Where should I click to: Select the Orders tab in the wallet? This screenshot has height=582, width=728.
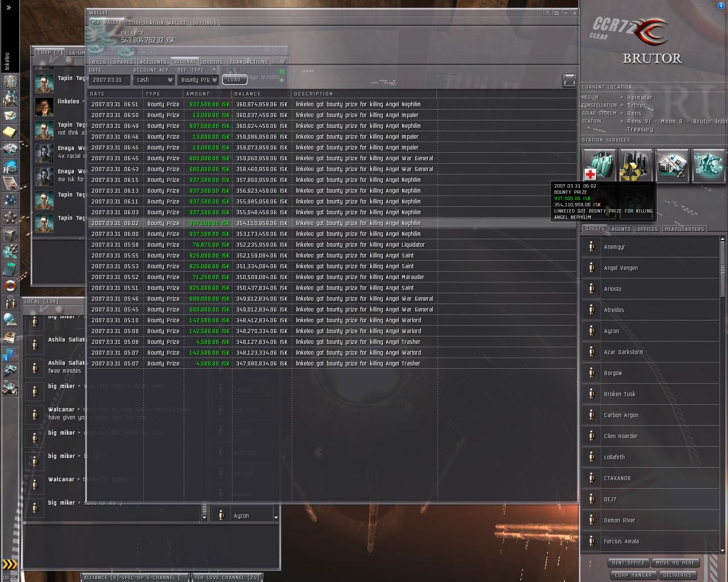point(213,62)
